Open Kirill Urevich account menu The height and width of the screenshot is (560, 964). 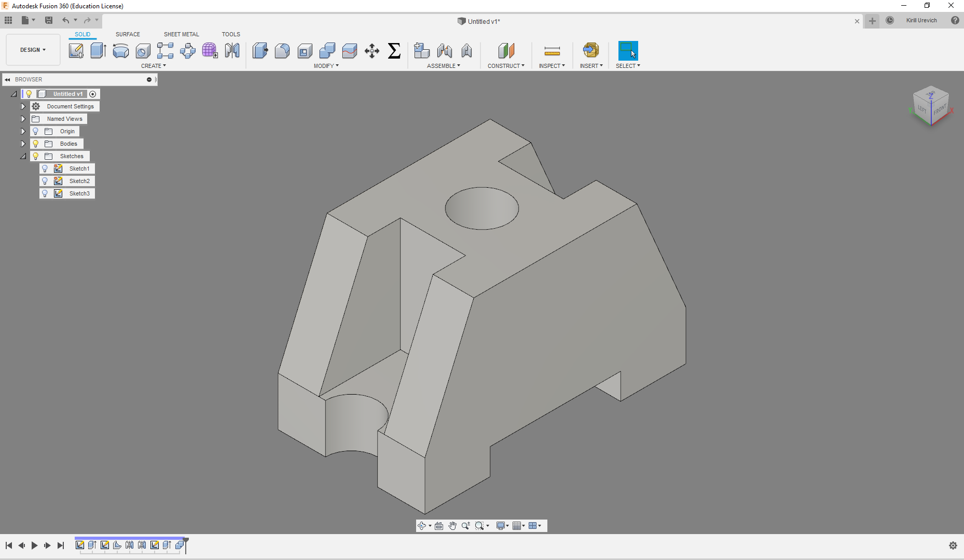(x=921, y=21)
